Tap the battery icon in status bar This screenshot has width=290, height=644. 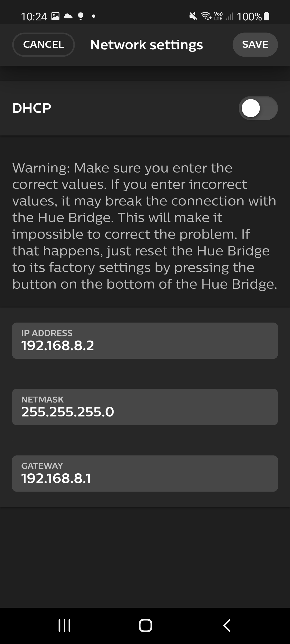(267, 16)
